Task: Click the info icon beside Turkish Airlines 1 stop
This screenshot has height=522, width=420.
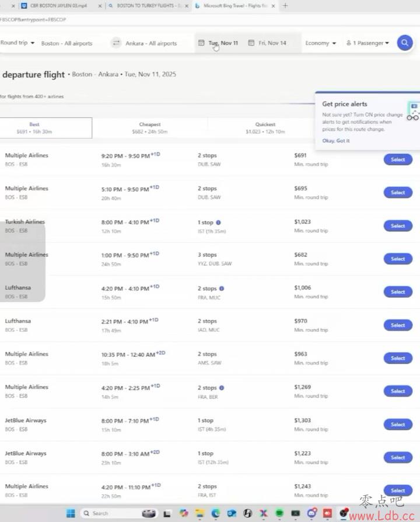Action: (219, 222)
